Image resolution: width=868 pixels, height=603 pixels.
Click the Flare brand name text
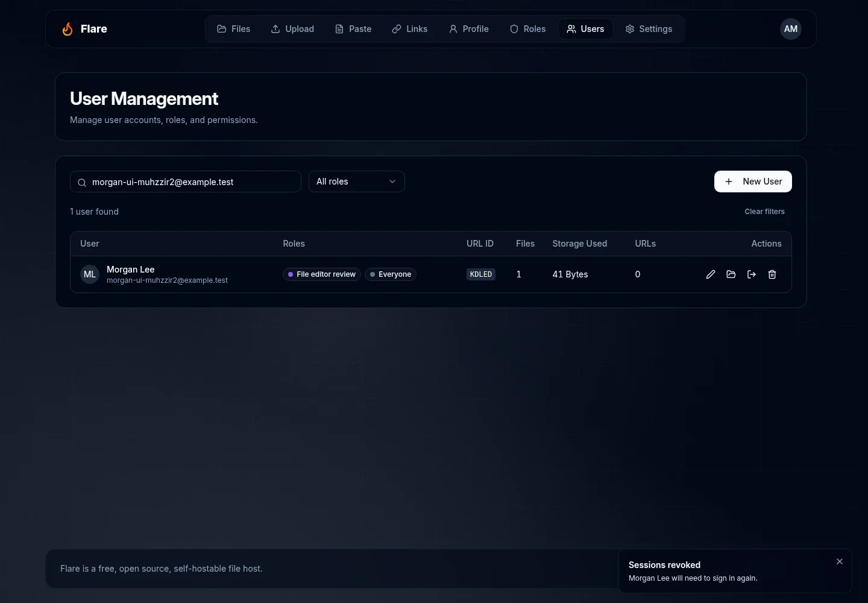pyautogui.click(x=94, y=29)
